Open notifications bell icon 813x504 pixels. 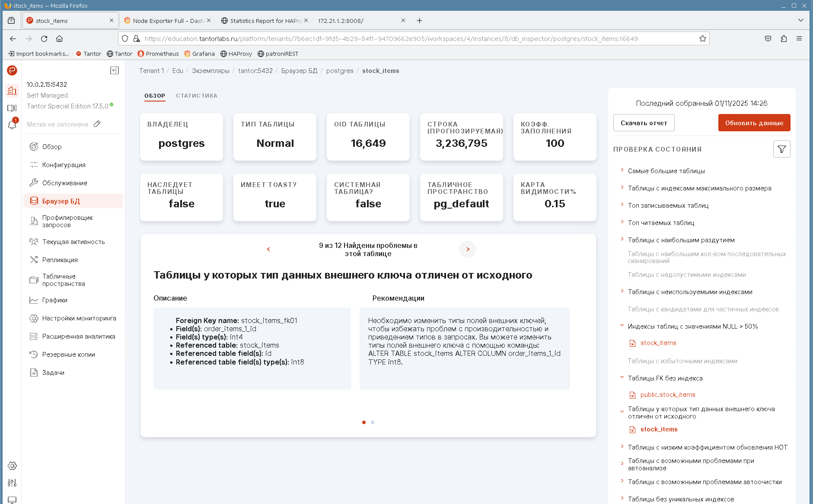[12, 125]
